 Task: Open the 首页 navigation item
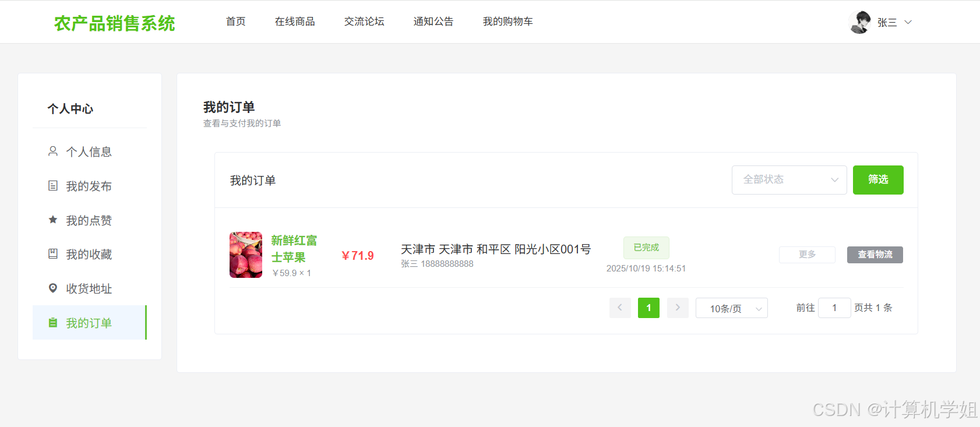tap(236, 22)
